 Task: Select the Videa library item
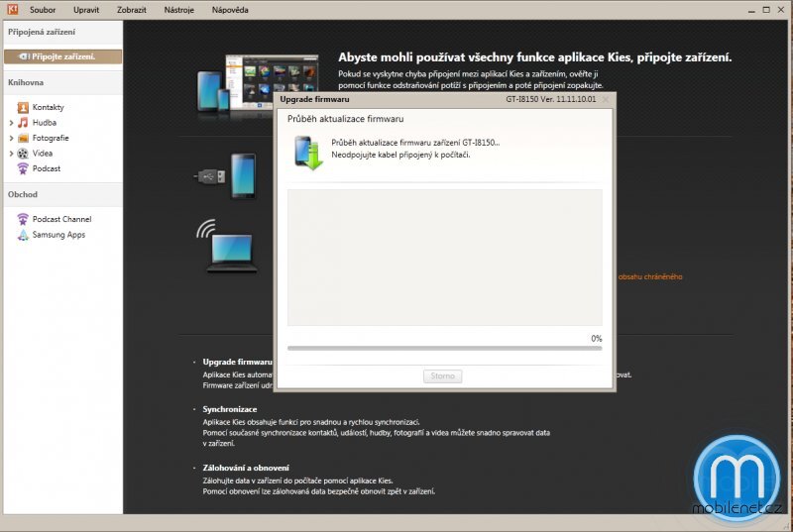coord(42,154)
